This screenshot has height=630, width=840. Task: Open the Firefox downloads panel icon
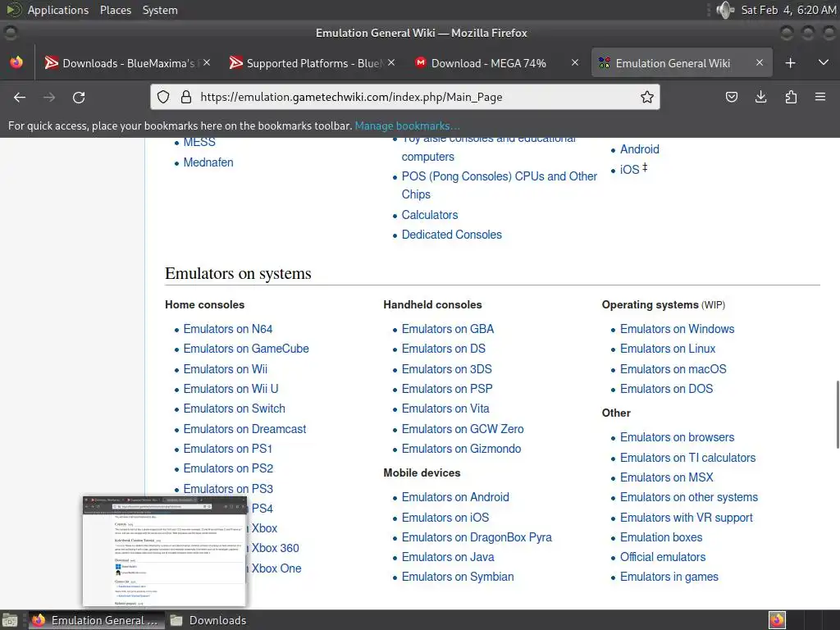pos(760,97)
